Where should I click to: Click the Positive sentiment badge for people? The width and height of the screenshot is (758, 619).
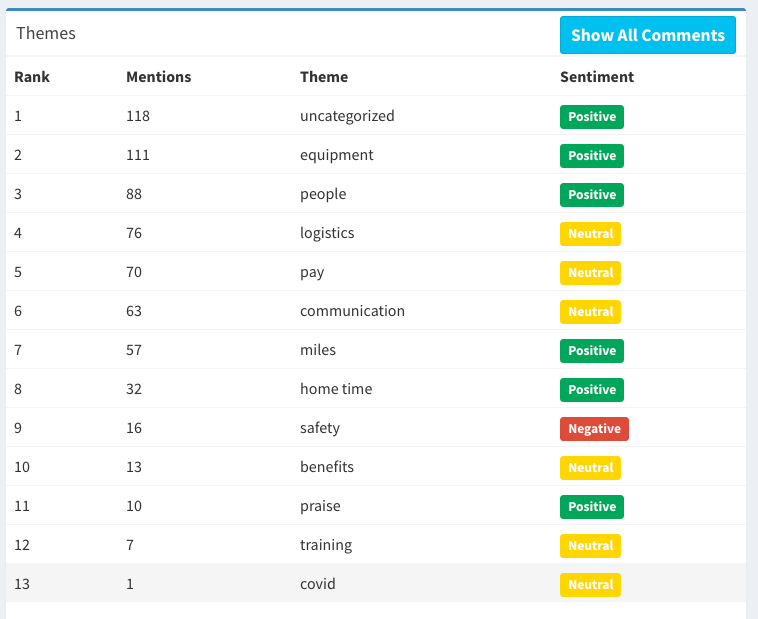(x=591, y=195)
